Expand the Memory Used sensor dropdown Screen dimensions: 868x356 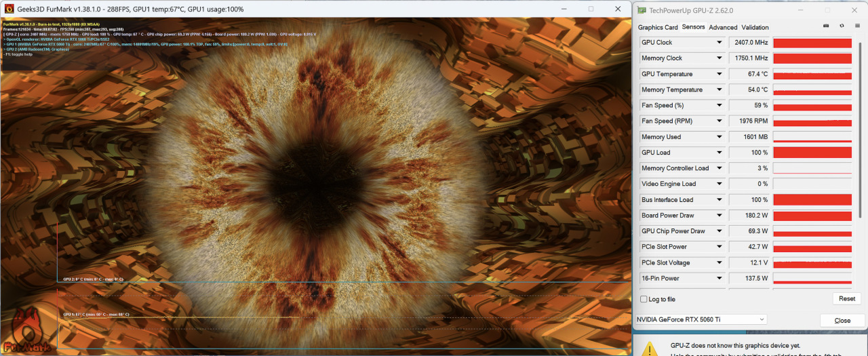[719, 137]
